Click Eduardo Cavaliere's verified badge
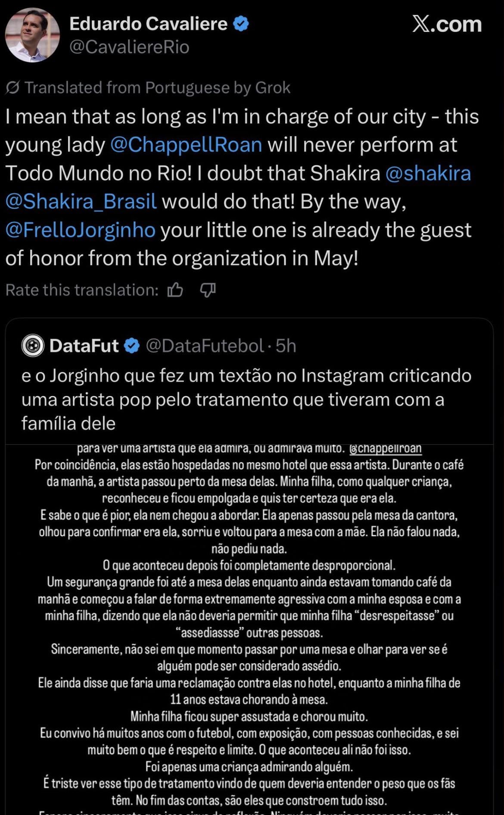The image size is (504, 815). pos(241,24)
